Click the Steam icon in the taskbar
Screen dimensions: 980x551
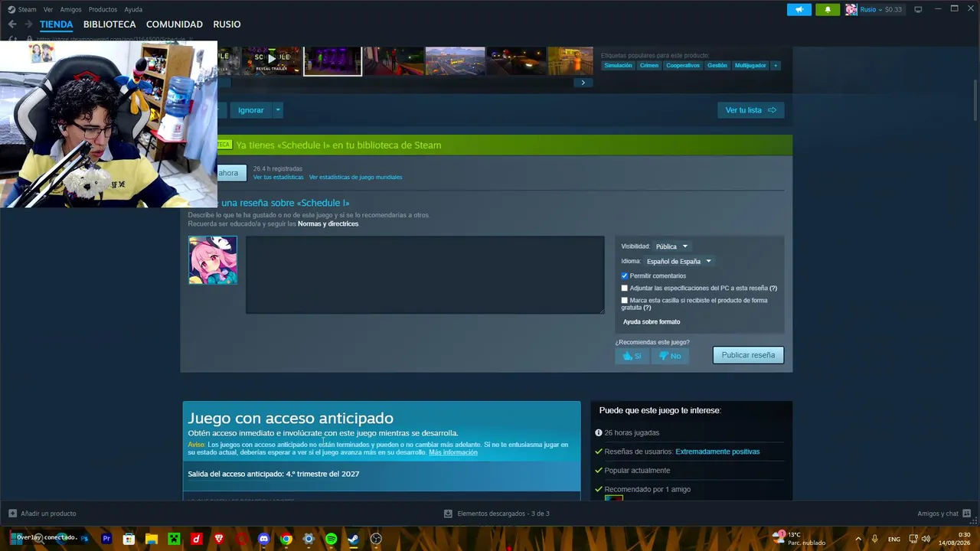pyautogui.click(x=353, y=539)
